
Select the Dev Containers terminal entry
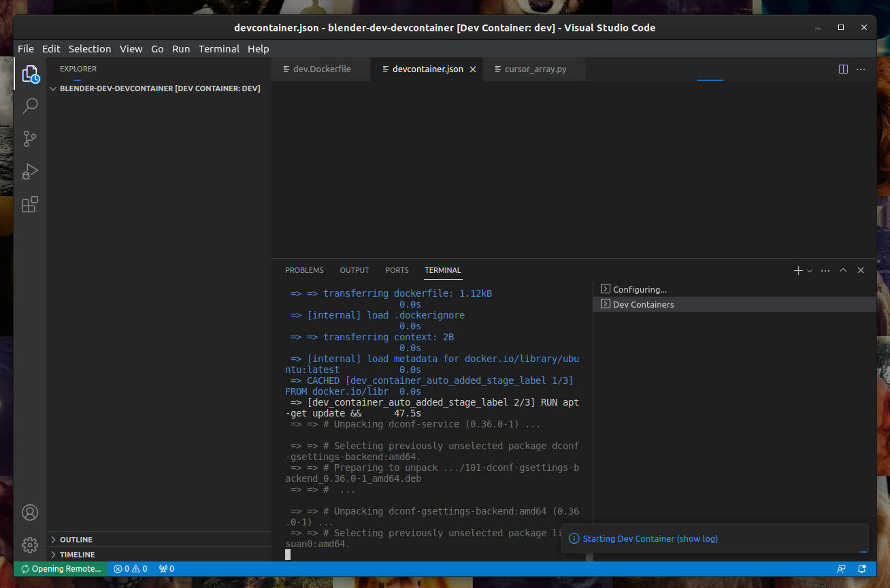click(734, 304)
